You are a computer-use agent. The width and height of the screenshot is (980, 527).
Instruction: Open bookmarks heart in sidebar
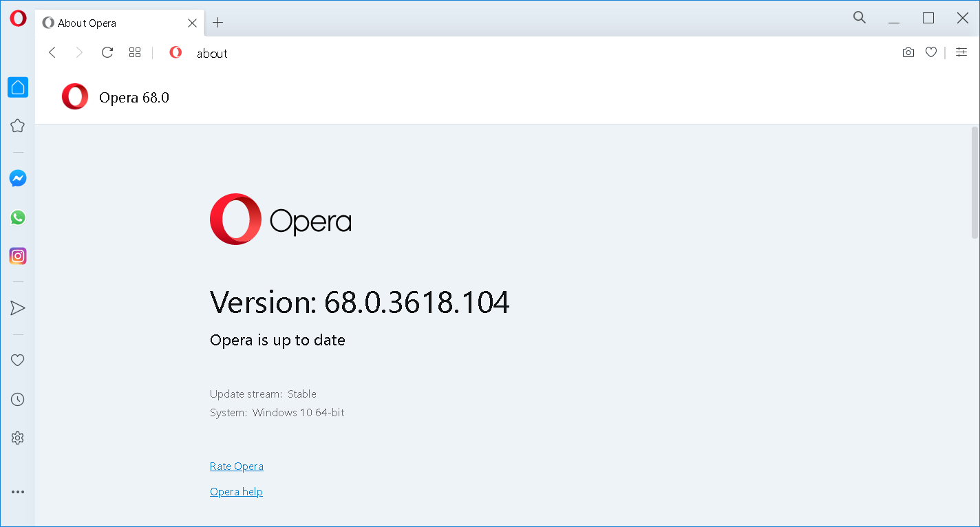pos(18,360)
